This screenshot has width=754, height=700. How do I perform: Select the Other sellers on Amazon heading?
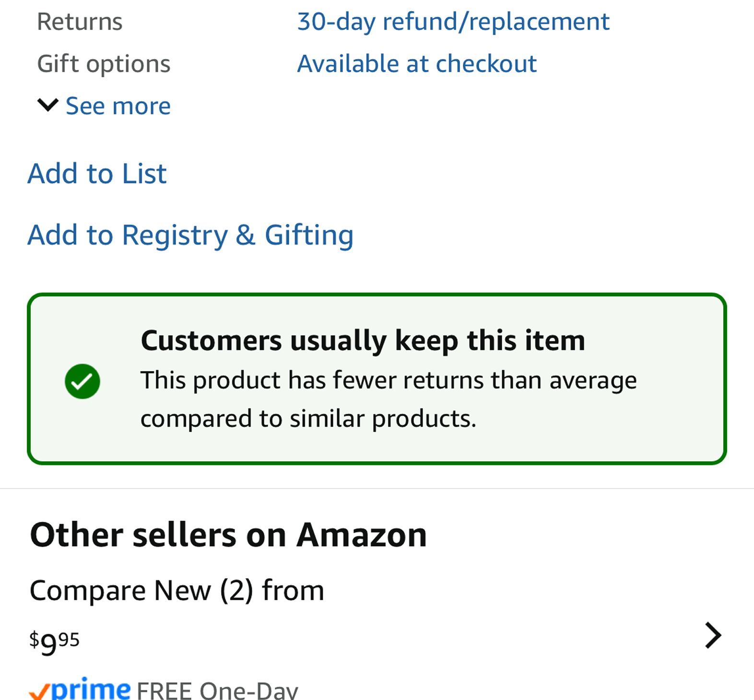pos(228,535)
